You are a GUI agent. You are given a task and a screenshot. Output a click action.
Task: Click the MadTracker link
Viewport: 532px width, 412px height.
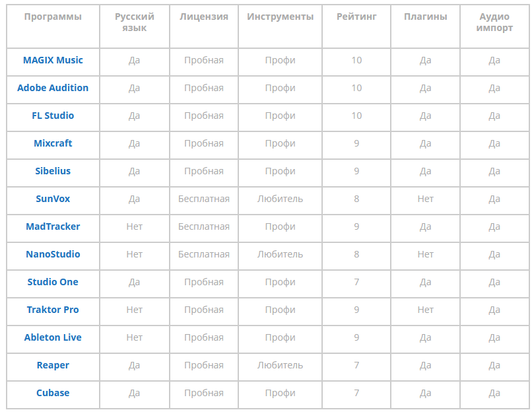(53, 226)
